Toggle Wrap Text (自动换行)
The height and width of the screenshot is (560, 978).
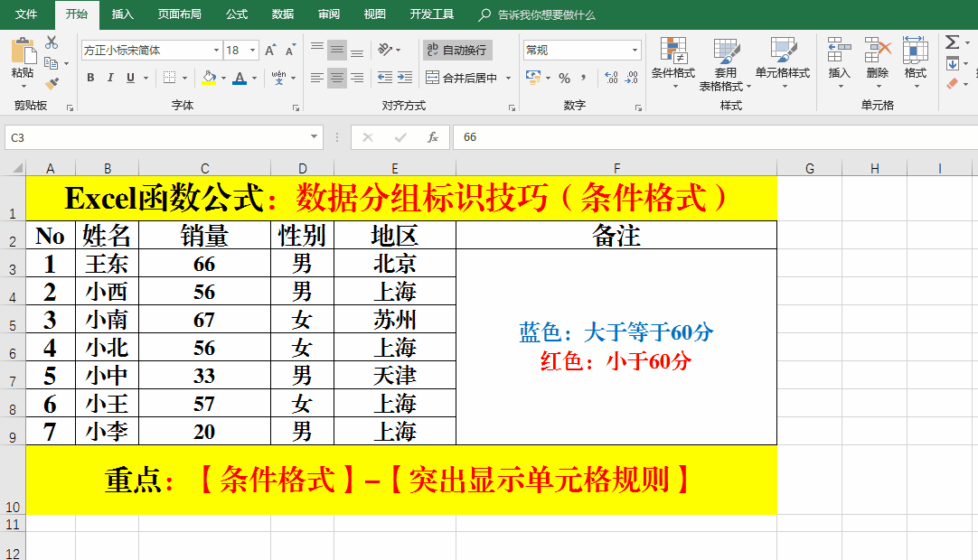pos(457,51)
